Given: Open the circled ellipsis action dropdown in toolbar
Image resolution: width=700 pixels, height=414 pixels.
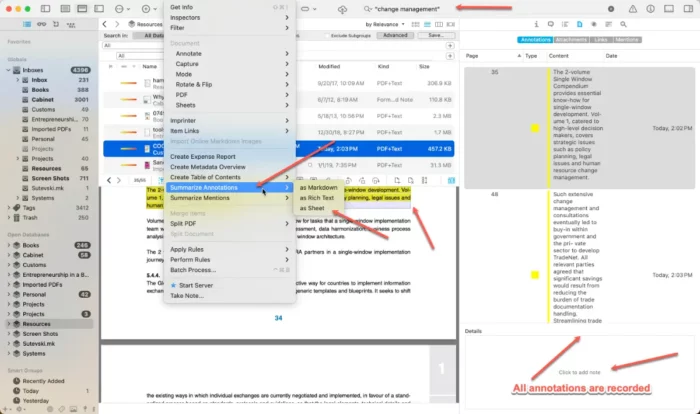Looking at the screenshot, I should [x=122, y=9].
